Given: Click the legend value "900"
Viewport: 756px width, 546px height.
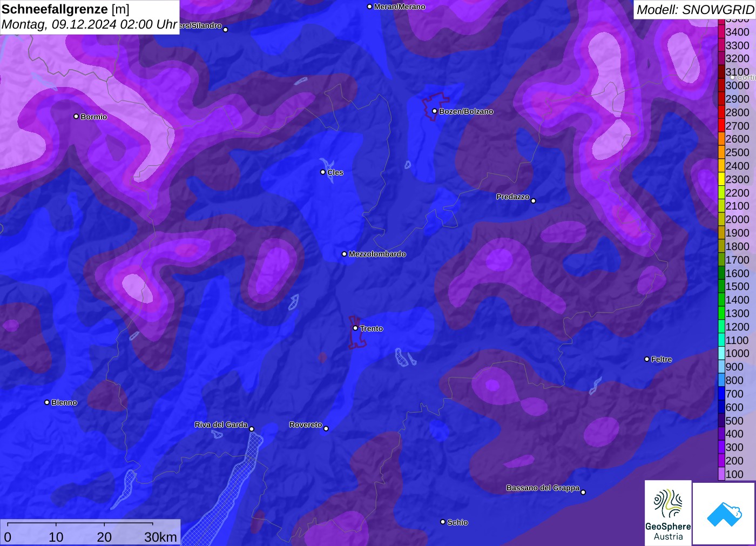Looking at the screenshot, I should click(734, 367).
